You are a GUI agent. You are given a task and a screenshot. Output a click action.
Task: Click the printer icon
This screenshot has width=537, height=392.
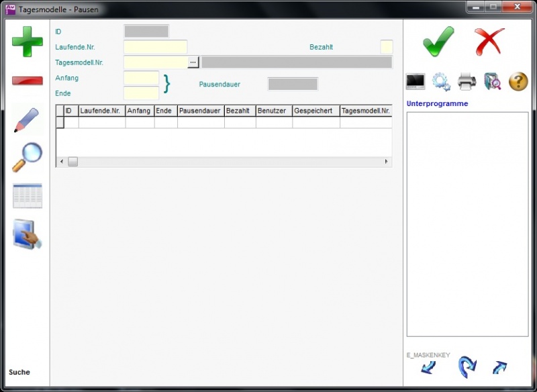467,82
